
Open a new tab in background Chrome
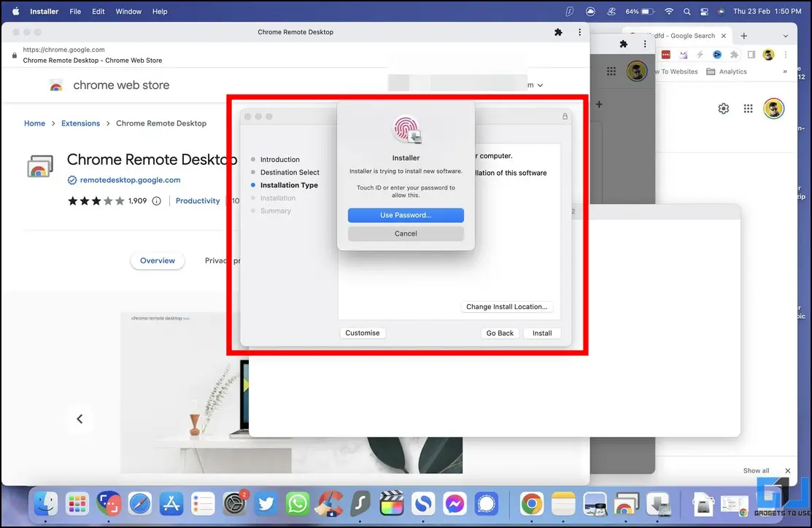pos(743,36)
